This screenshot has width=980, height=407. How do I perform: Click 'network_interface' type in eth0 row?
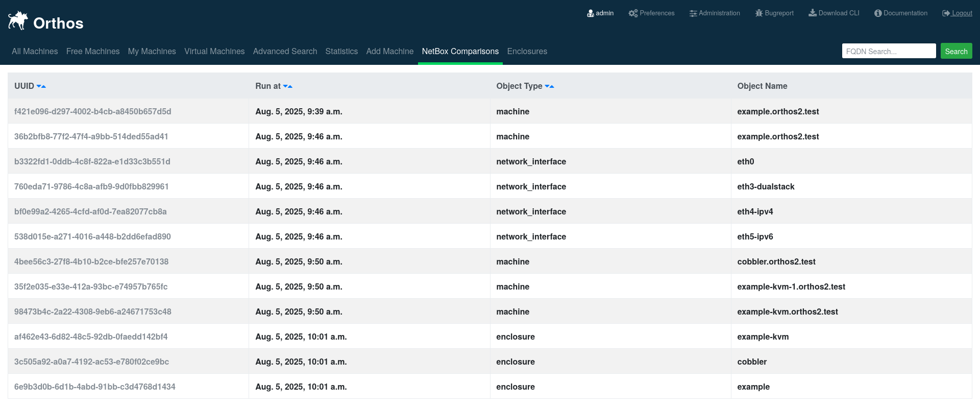[x=531, y=161]
